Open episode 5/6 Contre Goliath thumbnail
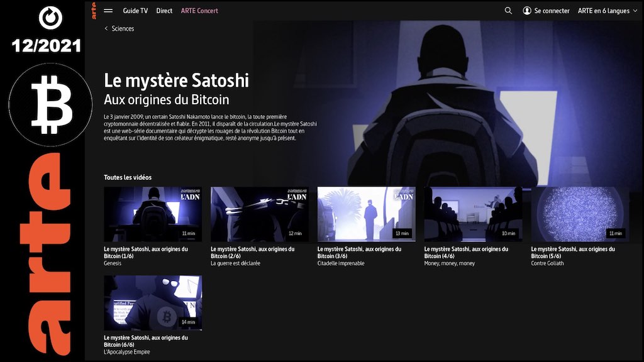Image resolution: width=644 pixels, height=362 pixels. point(580,214)
